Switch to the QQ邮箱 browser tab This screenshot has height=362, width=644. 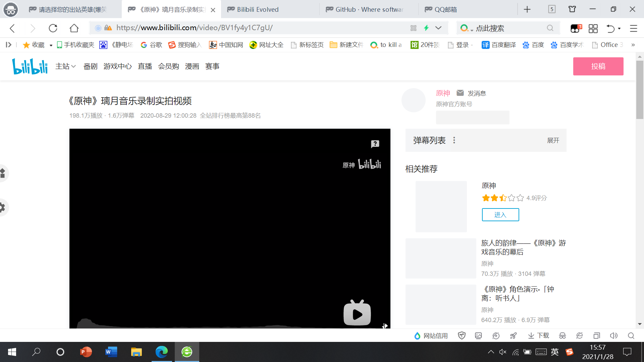pos(446,9)
